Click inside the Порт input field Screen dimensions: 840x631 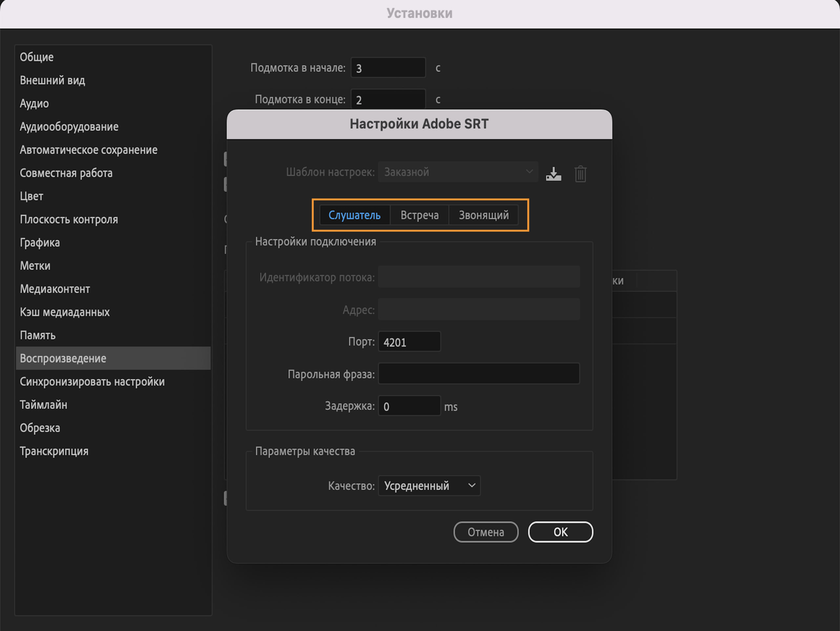(x=409, y=341)
